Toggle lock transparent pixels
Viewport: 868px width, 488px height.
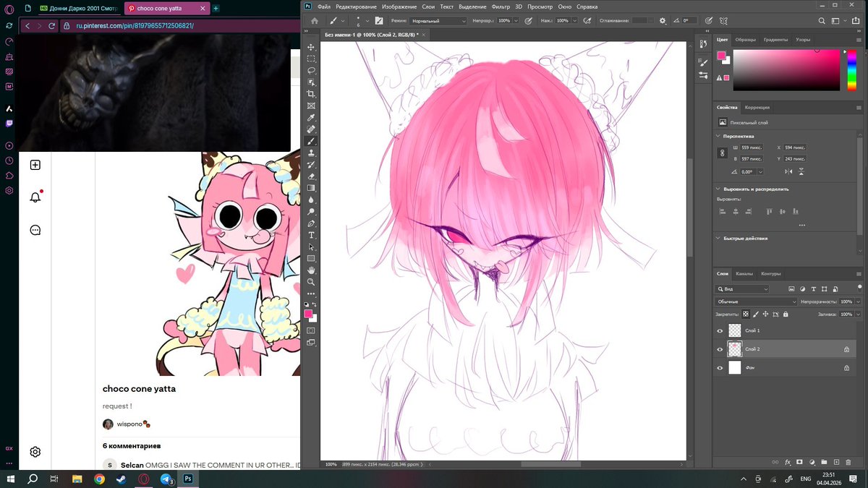pyautogui.click(x=746, y=314)
